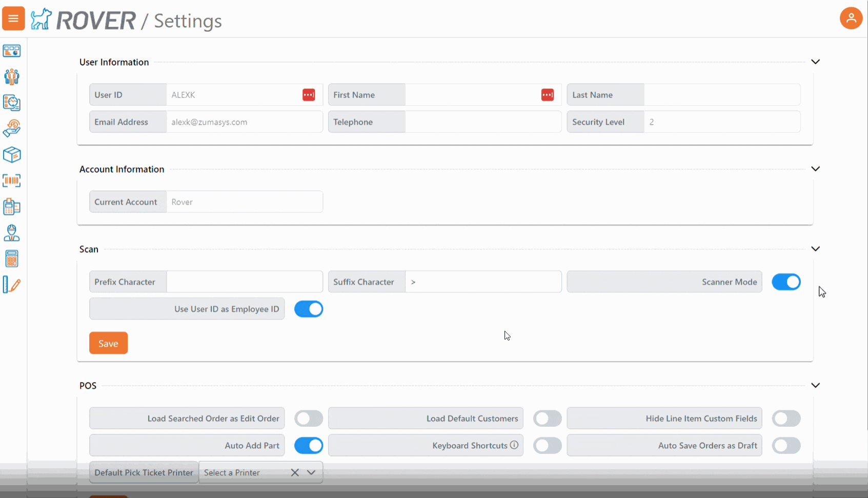Open the POS terminal sidebar icon
Image resolution: width=868 pixels, height=498 pixels.
click(12, 207)
